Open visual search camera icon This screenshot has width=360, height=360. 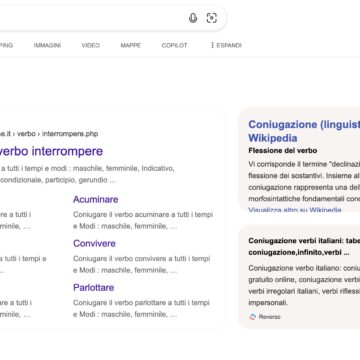tap(212, 18)
